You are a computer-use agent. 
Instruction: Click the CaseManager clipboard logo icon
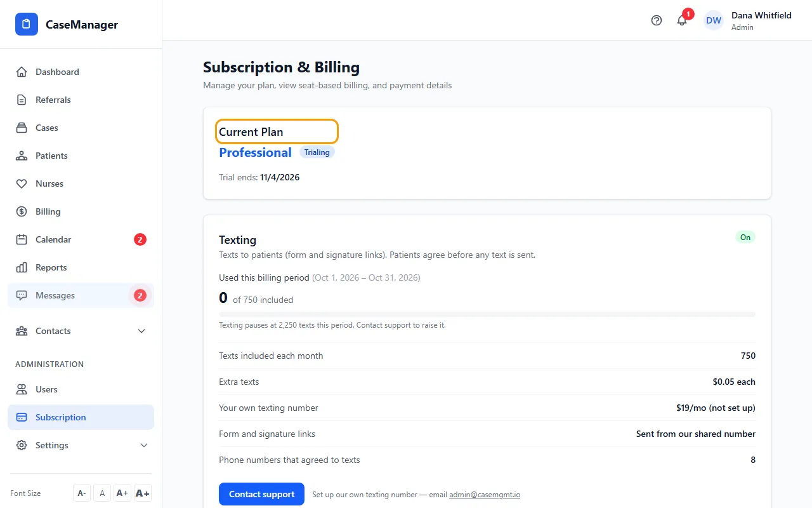click(27, 25)
